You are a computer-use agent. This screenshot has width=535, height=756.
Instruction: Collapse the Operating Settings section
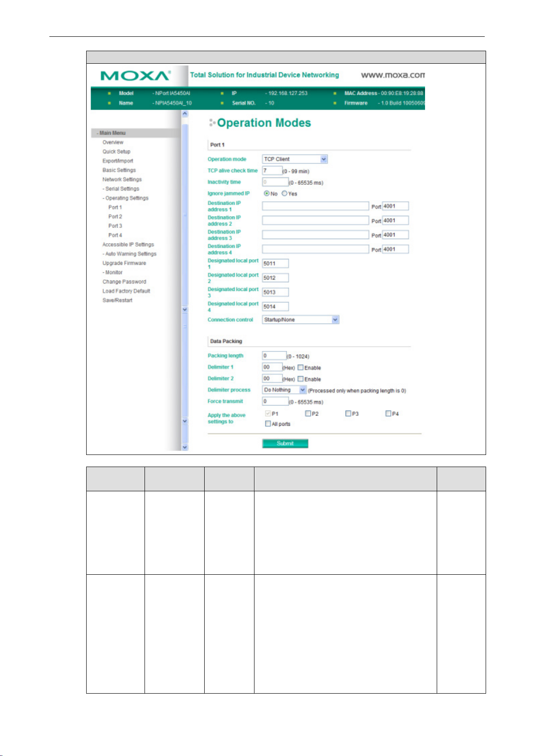126,198
